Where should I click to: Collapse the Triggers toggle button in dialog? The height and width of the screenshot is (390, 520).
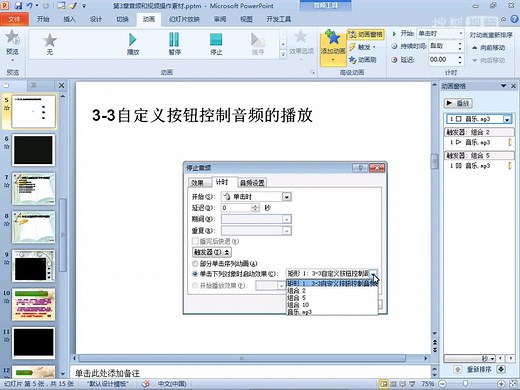click(x=212, y=252)
